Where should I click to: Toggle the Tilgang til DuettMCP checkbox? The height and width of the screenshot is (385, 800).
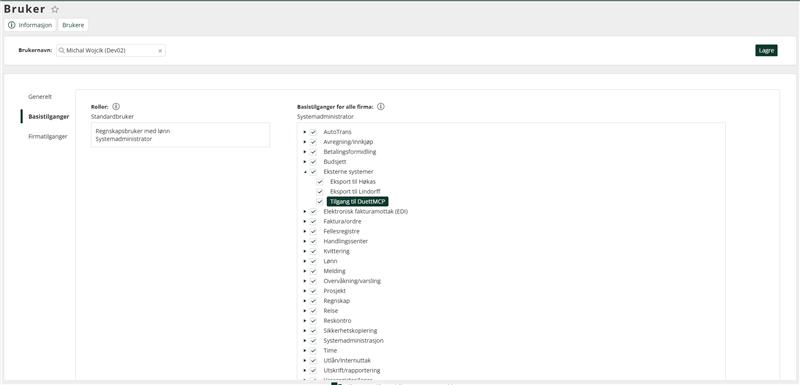point(320,201)
